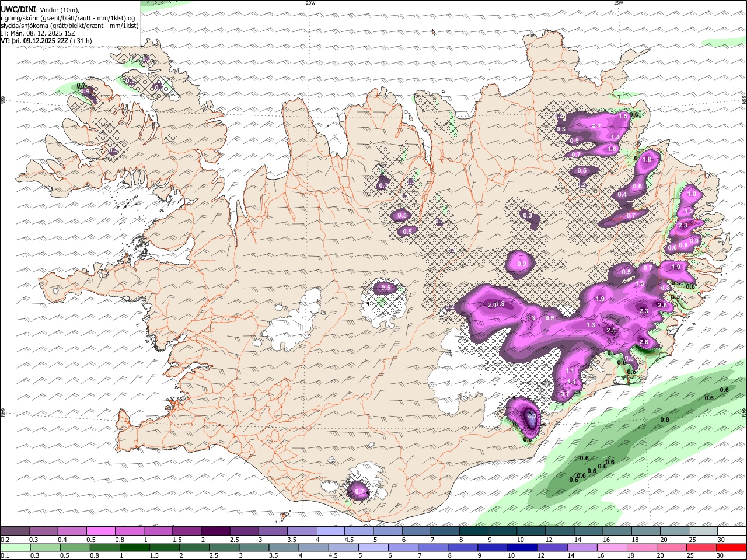Click top legend swatch between 20 and 25

click(x=675, y=531)
